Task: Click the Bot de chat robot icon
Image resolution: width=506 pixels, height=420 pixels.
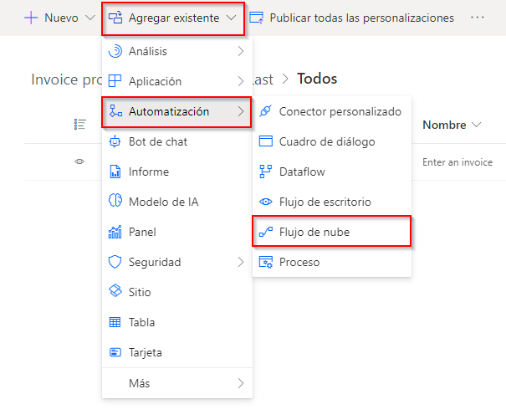Action: [x=115, y=141]
